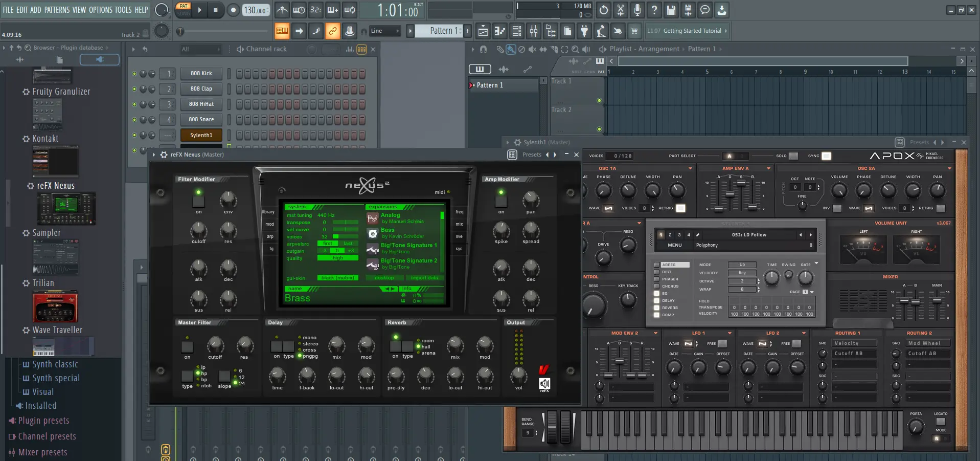Toggle the Sylenth1 SOLO button

pos(793,156)
